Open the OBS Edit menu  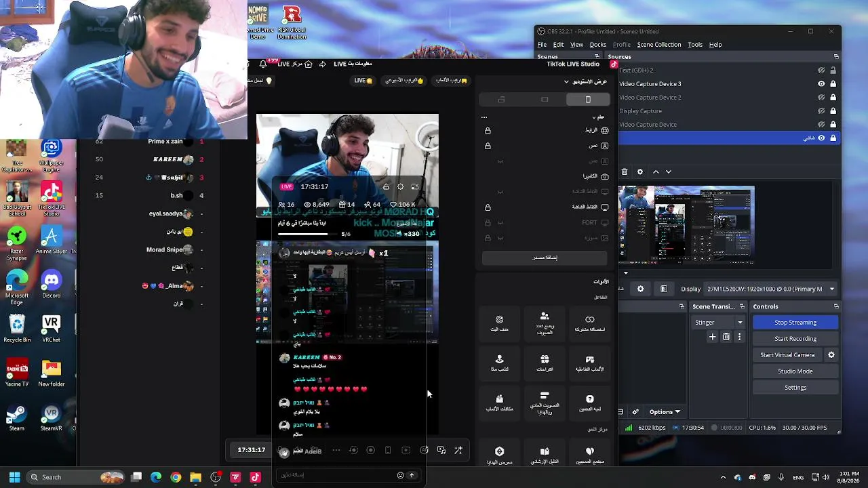tap(558, 45)
